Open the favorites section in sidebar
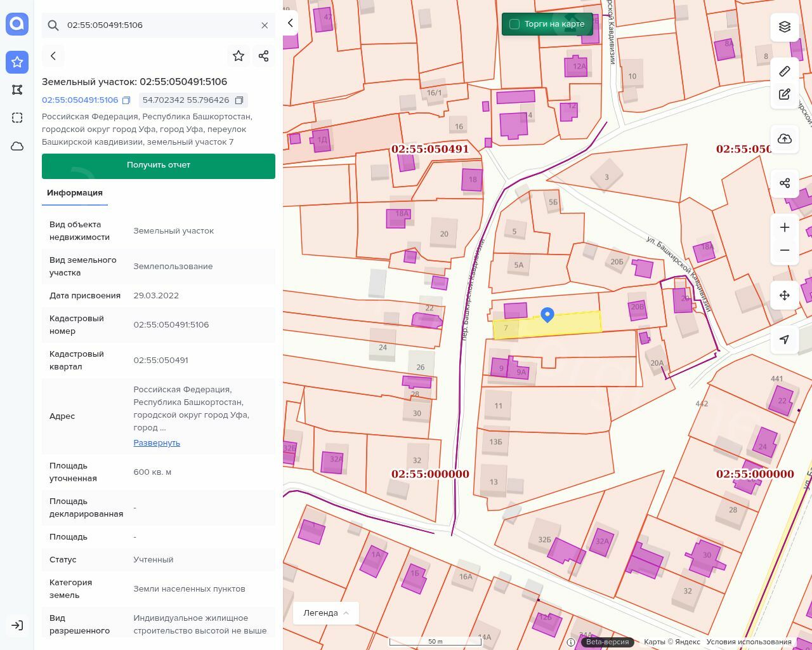 click(17, 62)
